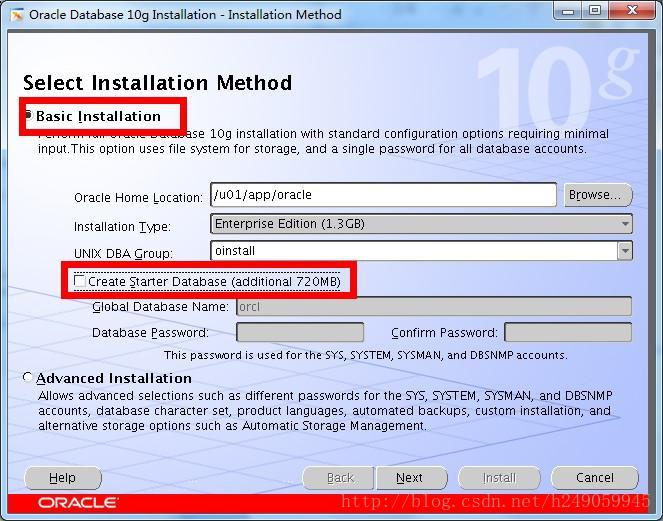Expand the UNIX DBA Group dropdown arrow
Viewport: 663px width, 521px height.
625,251
